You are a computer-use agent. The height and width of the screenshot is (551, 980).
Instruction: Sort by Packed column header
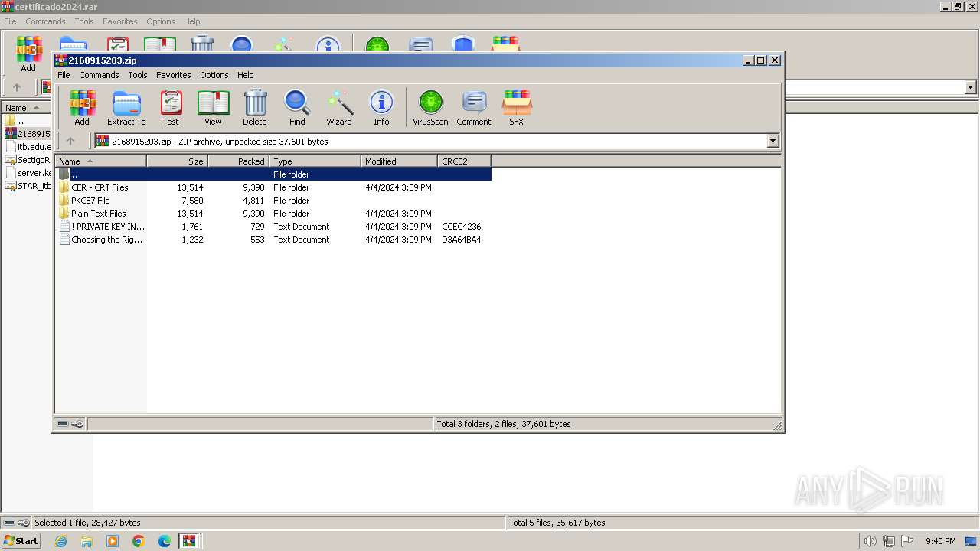point(238,161)
